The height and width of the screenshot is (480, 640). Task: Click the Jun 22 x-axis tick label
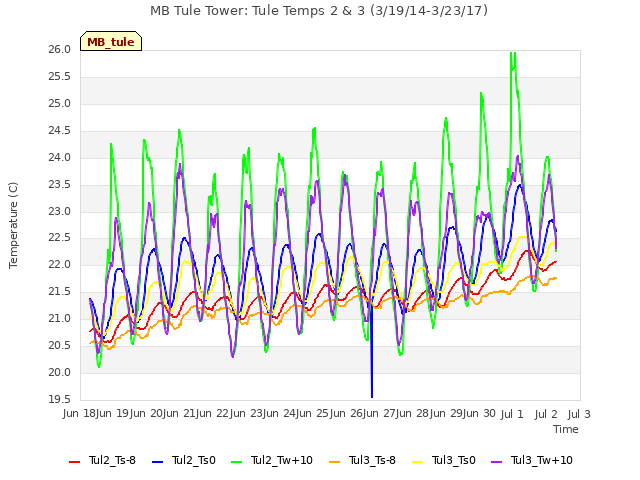click(x=212, y=414)
